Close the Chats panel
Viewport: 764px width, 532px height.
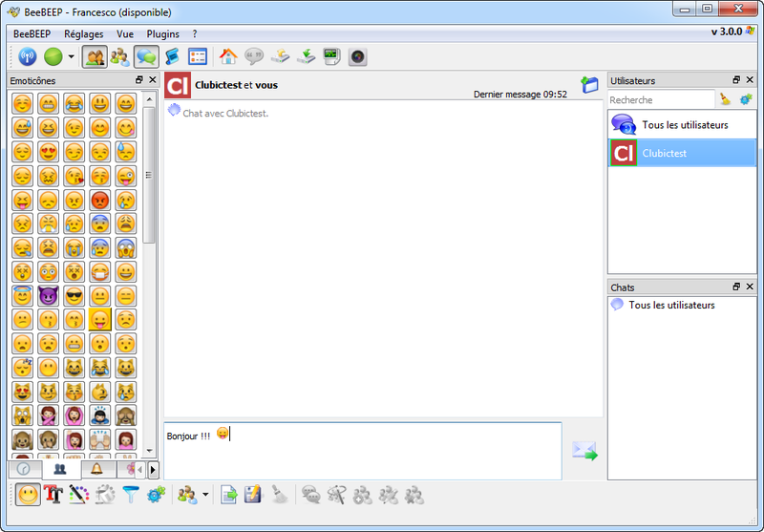[x=750, y=287]
